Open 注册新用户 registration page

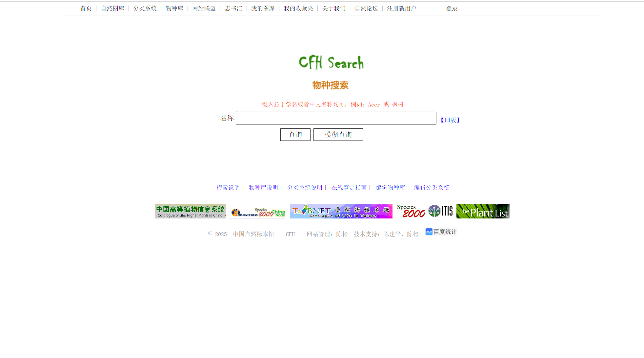point(401,8)
